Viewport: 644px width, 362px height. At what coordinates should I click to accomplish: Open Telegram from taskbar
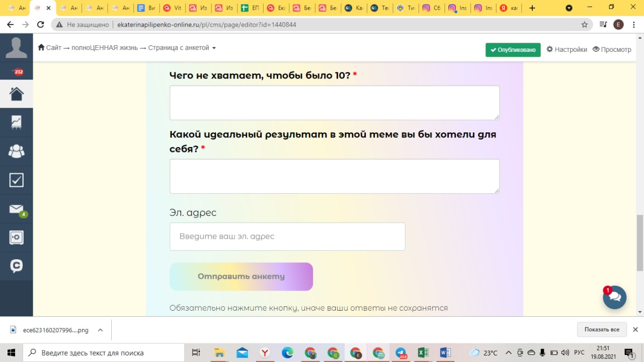pos(401,352)
